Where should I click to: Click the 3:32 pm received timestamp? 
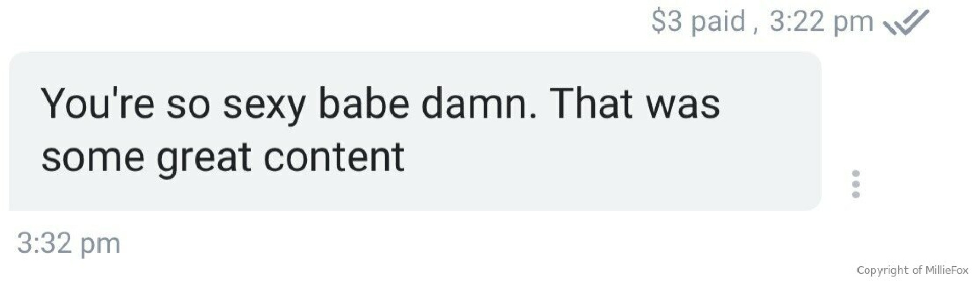pyautogui.click(x=69, y=243)
